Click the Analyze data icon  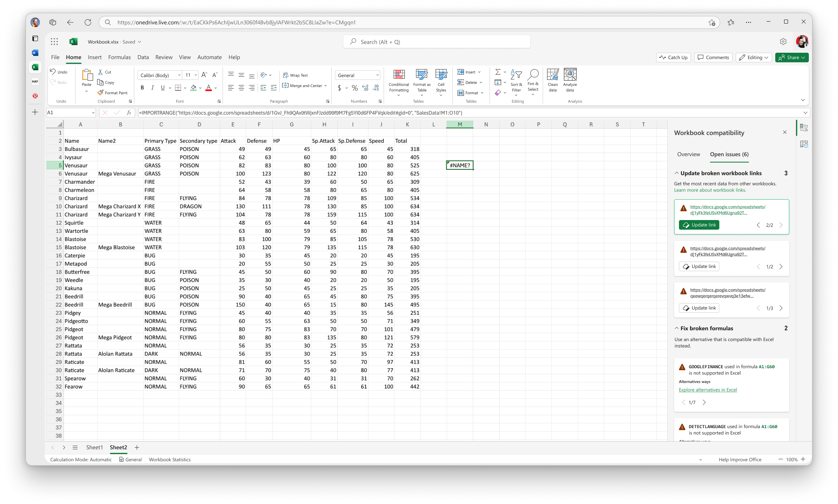click(570, 74)
